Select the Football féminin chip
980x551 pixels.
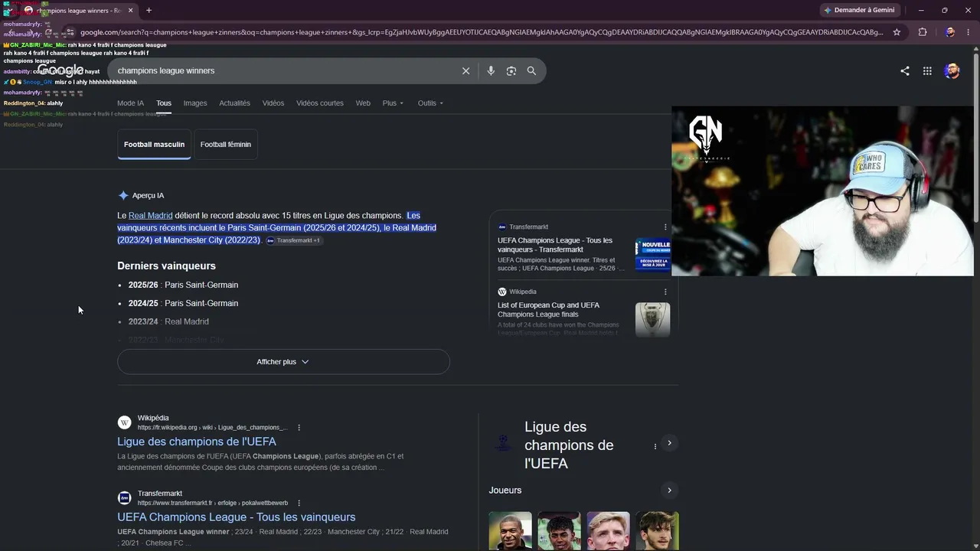tap(226, 144)
